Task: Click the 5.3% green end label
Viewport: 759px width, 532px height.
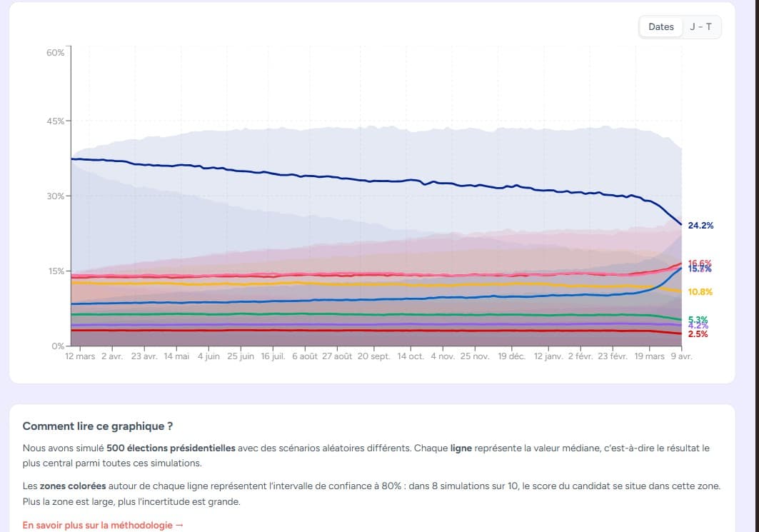Action: 698,319
